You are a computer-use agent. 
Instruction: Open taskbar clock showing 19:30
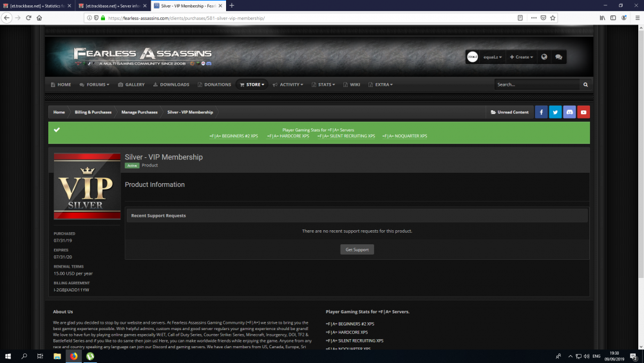pos(614,356)
